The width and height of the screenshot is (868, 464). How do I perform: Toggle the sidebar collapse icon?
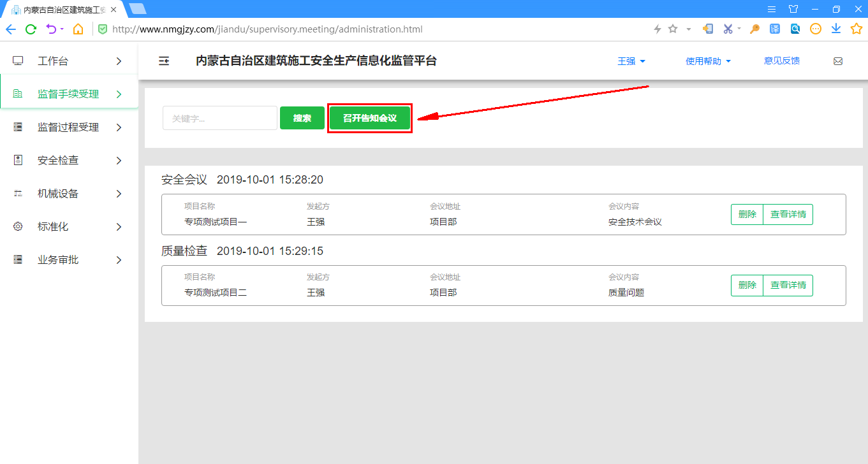(x=164, y=61)
